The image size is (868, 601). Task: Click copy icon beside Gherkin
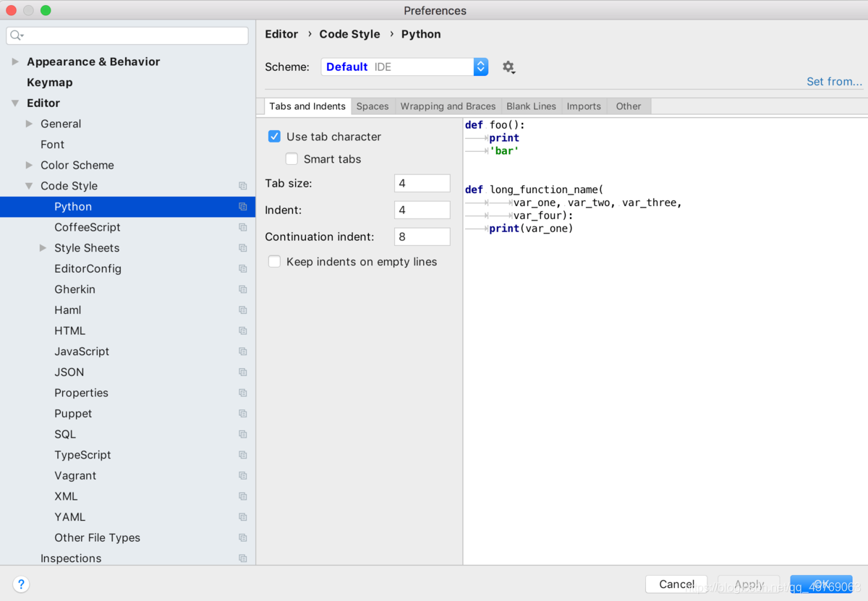pos(243,289)
